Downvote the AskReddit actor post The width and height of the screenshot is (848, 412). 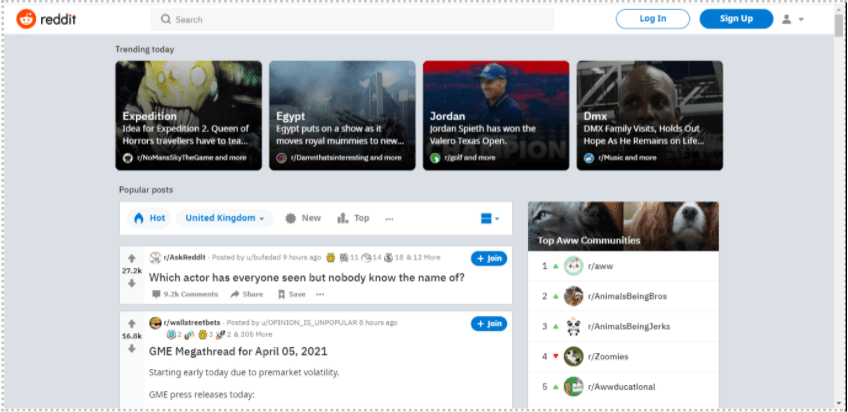tap(131, 283)
